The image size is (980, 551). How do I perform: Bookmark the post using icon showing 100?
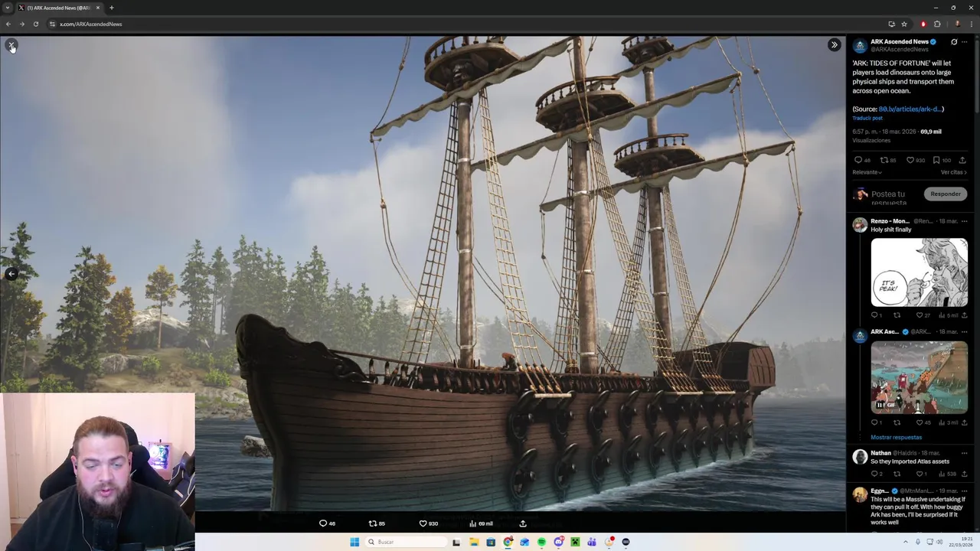[936, 160]
